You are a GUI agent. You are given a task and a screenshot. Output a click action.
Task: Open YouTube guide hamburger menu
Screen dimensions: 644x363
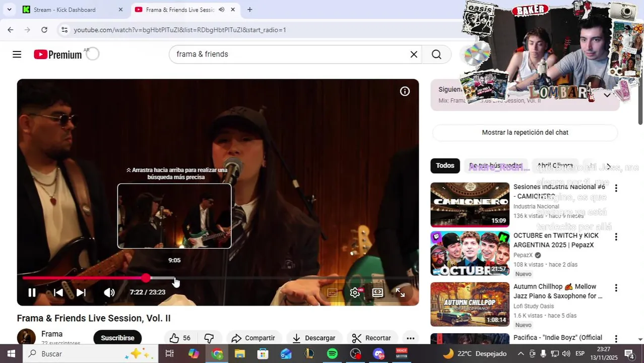coord(17,54)
